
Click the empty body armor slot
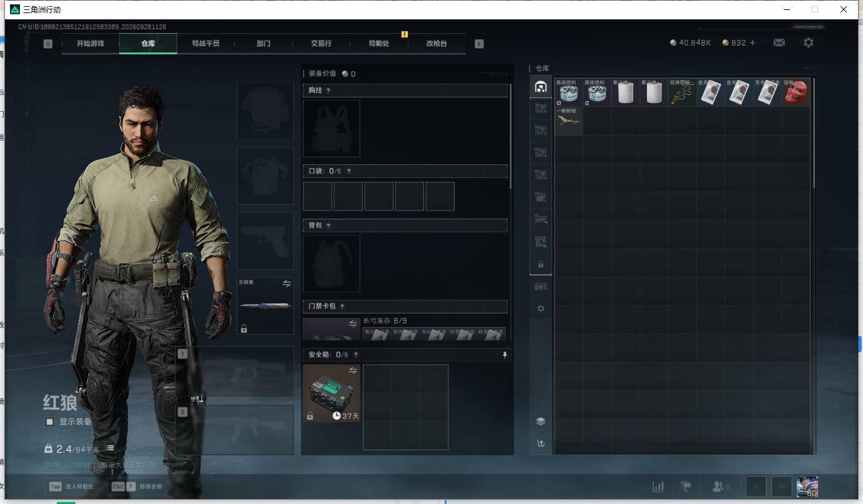click(265, 176)
